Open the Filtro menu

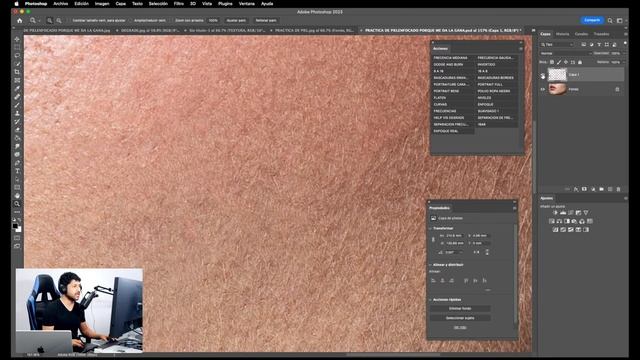click(x=179, y=4)
